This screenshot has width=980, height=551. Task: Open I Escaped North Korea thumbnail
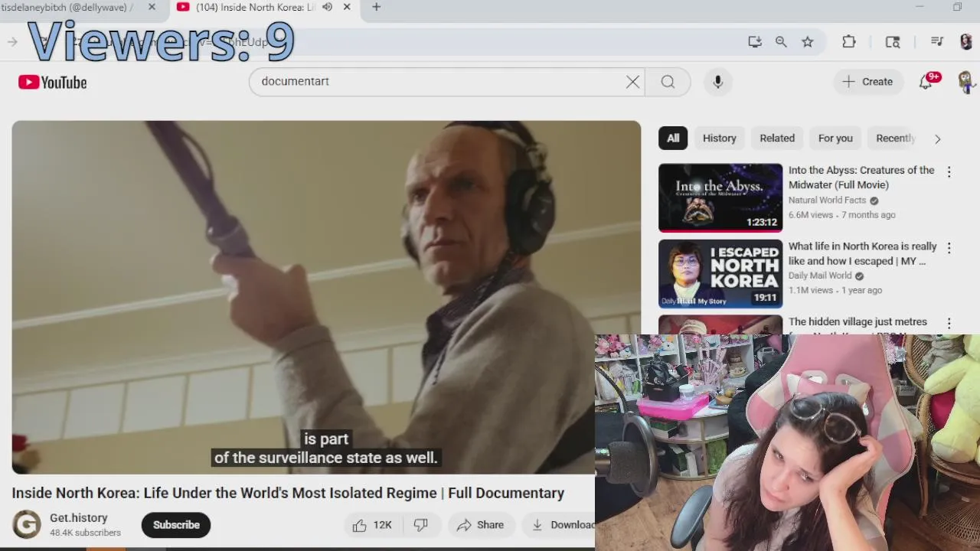pyautogui.click(x=720, y=274)
